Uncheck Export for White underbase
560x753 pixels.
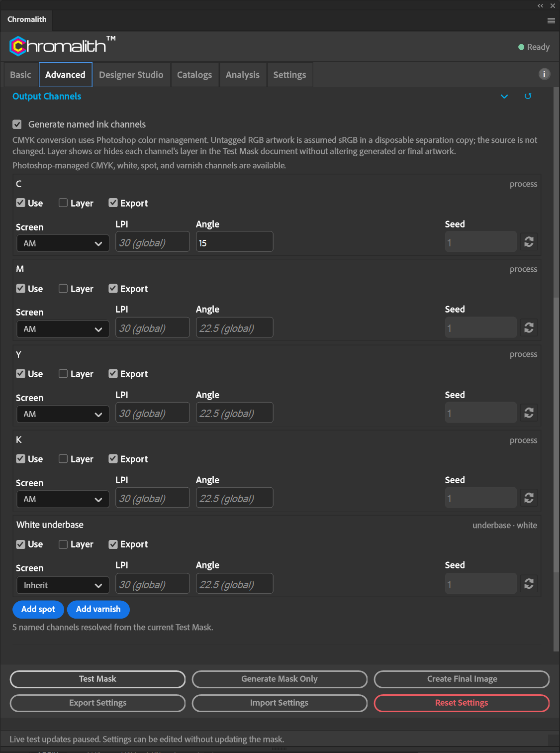pos(113,544)
